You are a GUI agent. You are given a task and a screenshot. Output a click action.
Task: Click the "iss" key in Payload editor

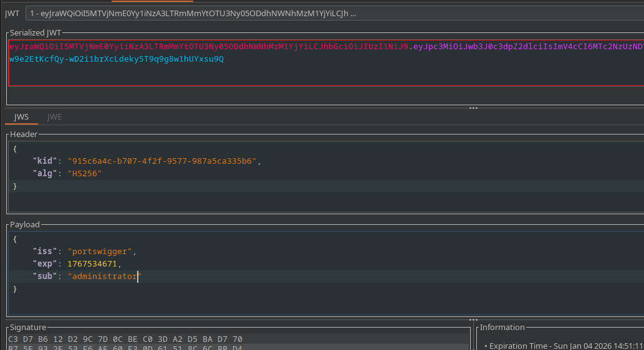[44, 252]
